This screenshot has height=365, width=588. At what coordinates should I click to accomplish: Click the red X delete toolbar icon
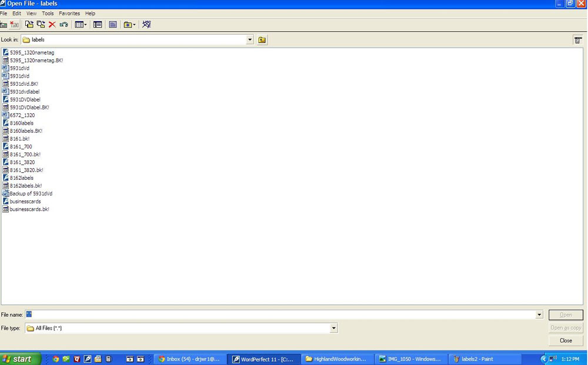click(x=52, y=25)
